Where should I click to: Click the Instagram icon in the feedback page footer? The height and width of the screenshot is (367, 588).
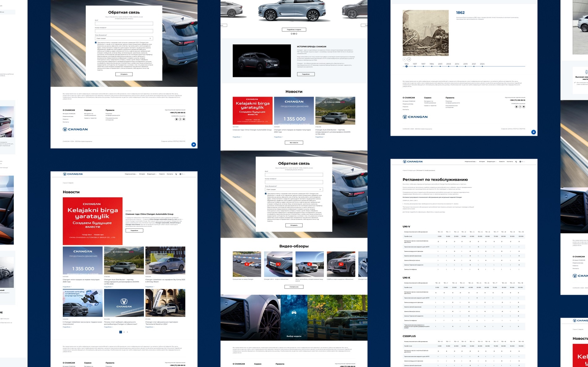[x=176, y=119]
